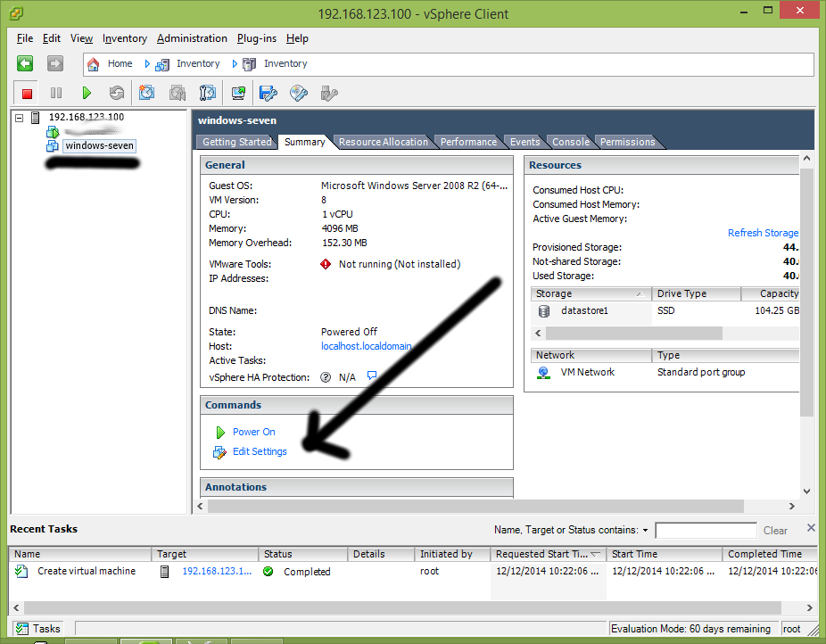Open the Edit menu
Viewport: 826px width, 644px height.
click(52, 38)
